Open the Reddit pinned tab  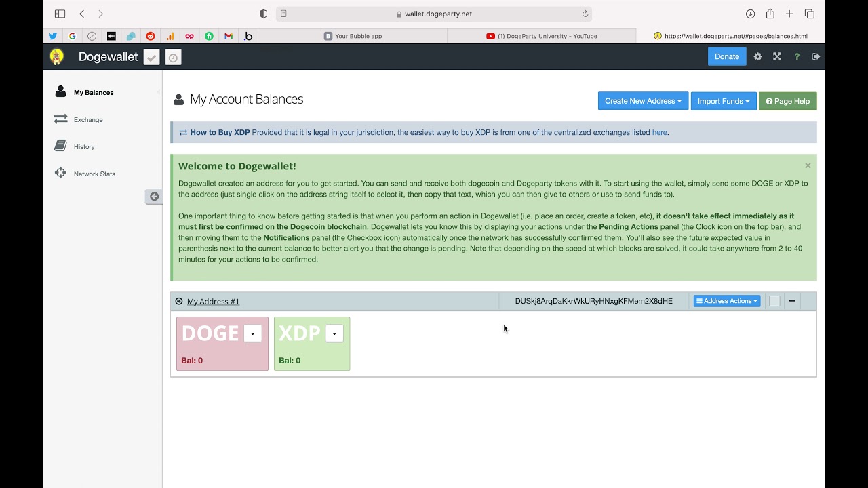coord(151,36)
